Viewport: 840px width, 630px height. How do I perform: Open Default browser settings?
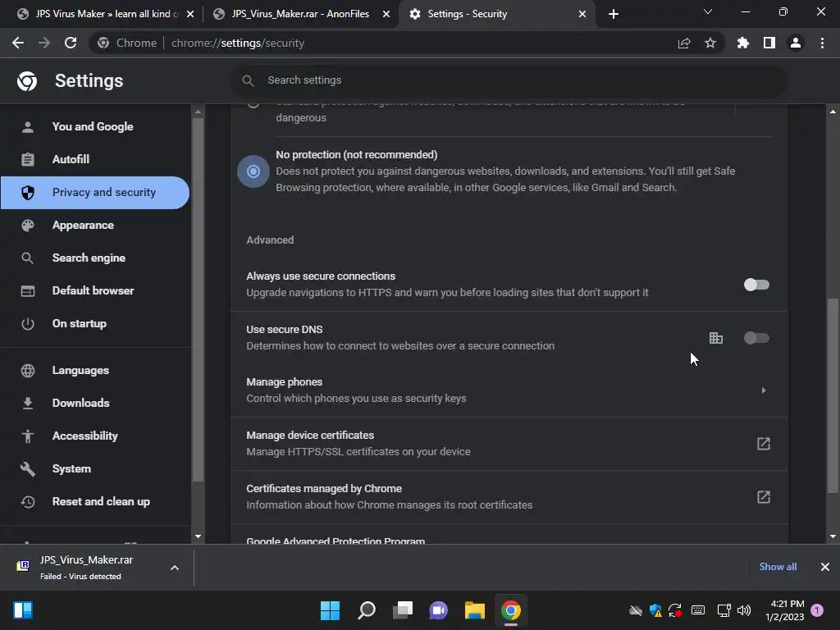95,291
